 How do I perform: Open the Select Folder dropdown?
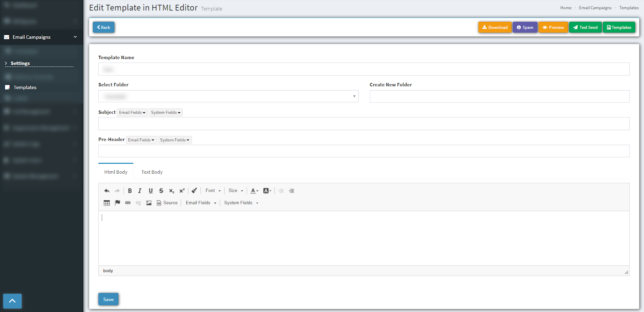(x=228, y=96)
